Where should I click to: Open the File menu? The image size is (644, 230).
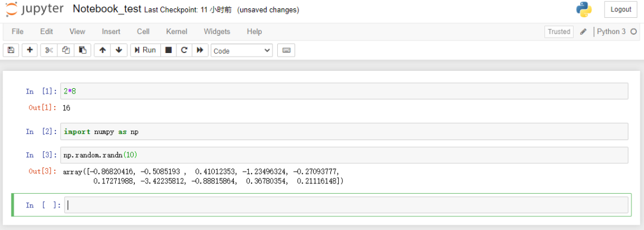[18, 32]
